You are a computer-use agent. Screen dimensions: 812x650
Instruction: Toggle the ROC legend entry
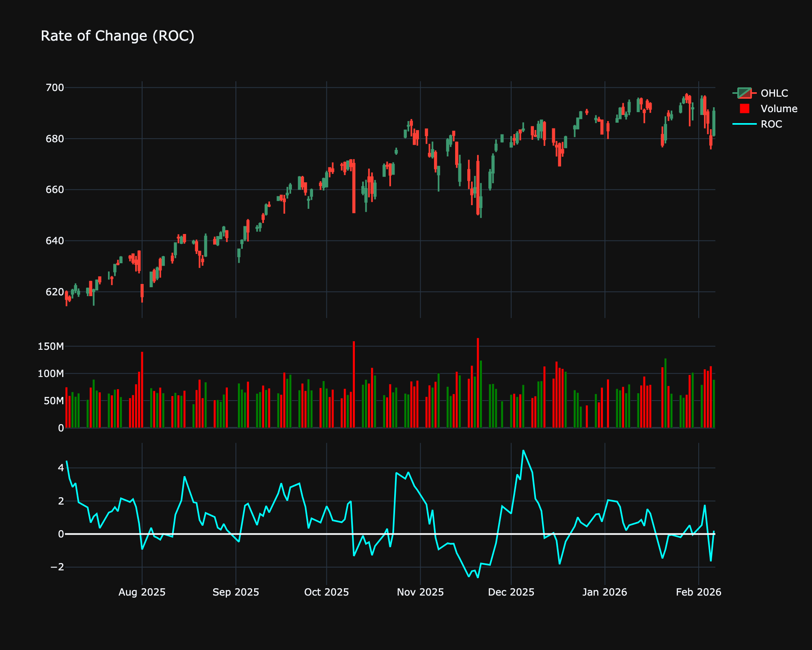[771, 124]
